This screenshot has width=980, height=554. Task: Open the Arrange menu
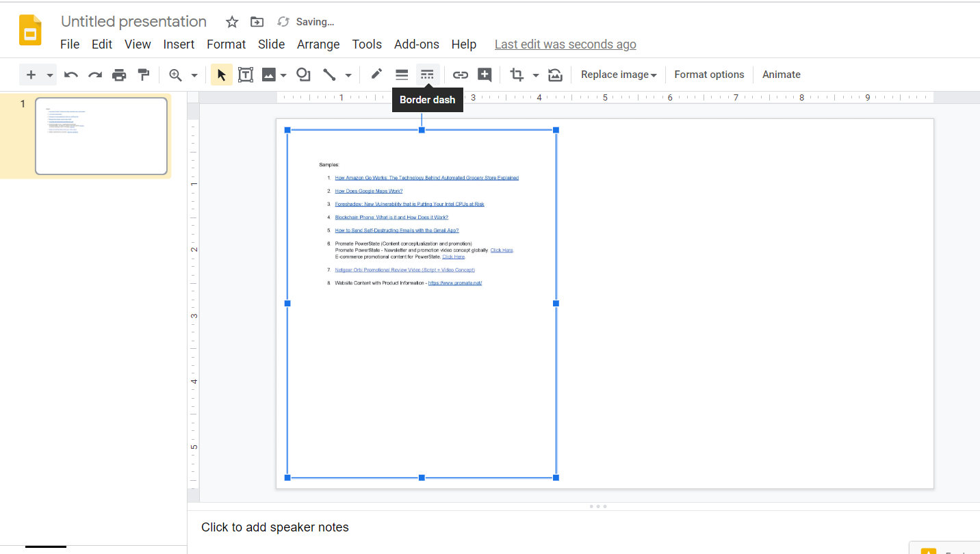point(318,44)
